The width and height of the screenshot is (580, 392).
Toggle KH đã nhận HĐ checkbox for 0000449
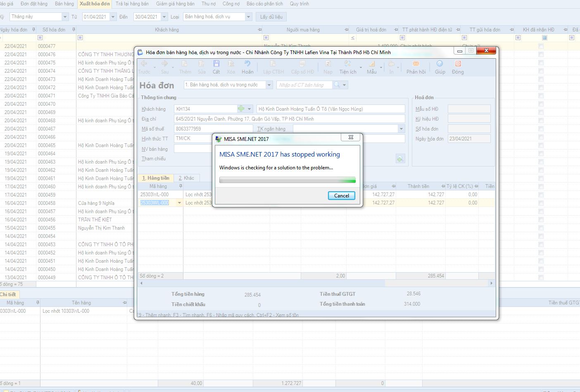(x=541, y=278)
